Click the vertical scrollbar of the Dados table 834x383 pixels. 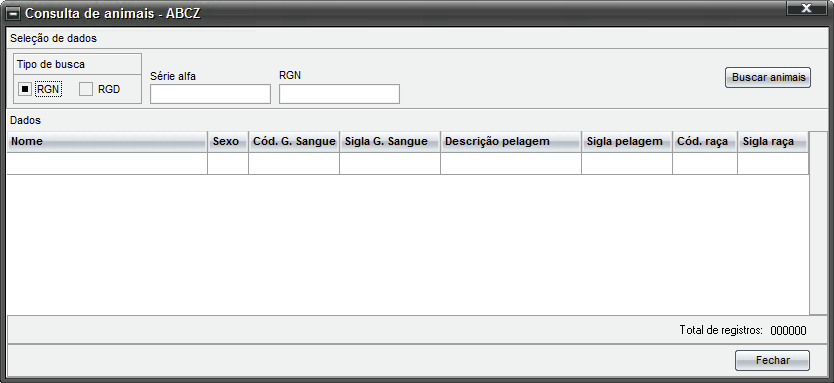(x=818, y=223)
